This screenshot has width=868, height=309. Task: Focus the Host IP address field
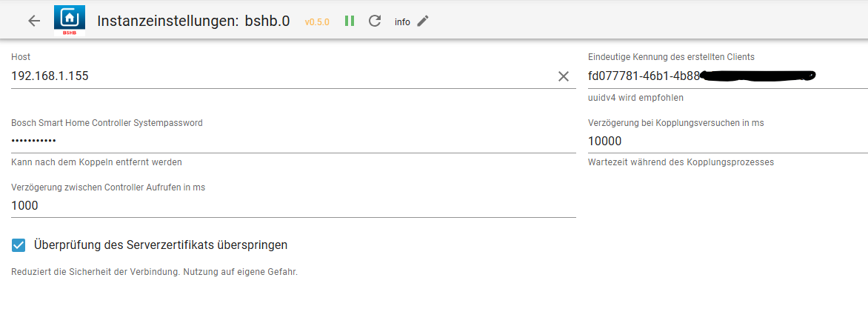point(281,76)
